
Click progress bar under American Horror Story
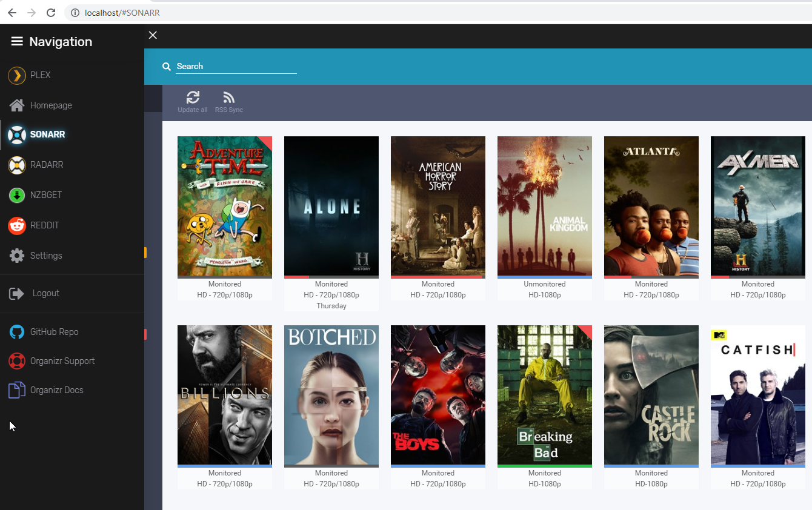coord(438,277)
